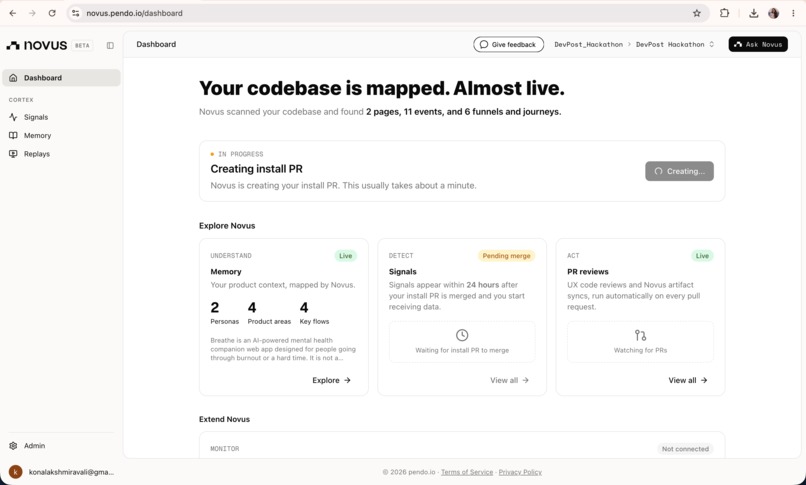Click the Give feedback button
This screenshot has height=485, width=806.
click(x=508, y=44)
